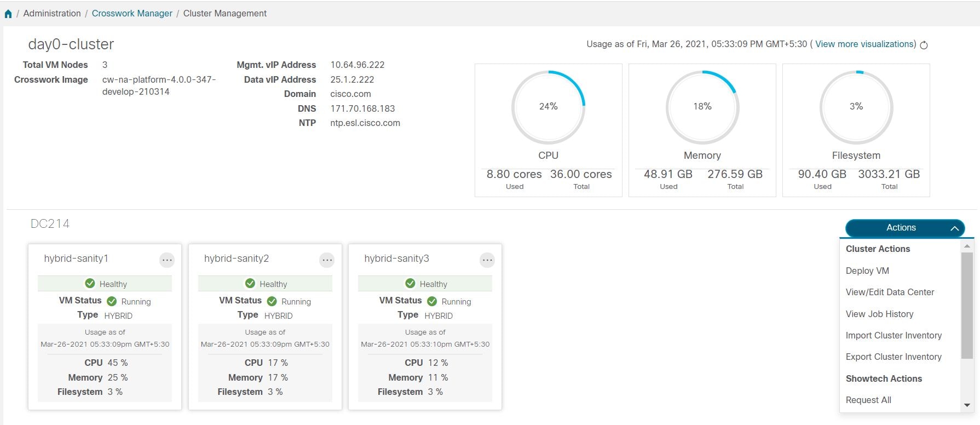
Task: Select Deploy VM from Actions menu
Action: (x=867, y=271)
